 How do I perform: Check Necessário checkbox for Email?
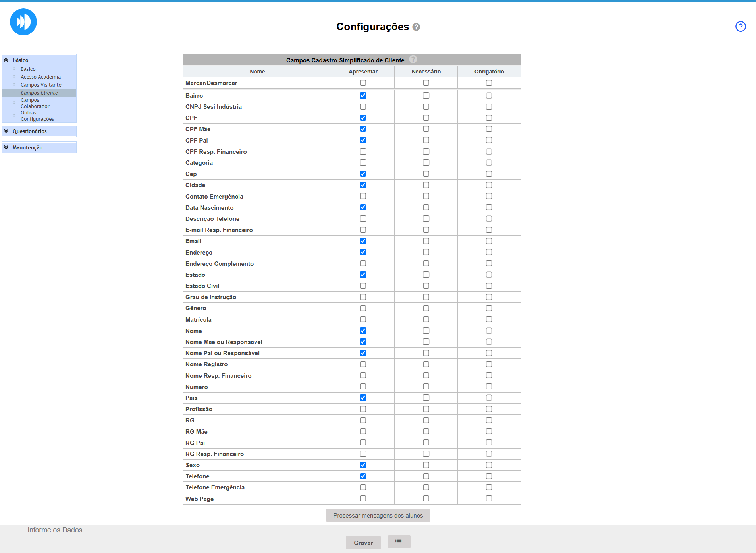[x=426, y=241]
